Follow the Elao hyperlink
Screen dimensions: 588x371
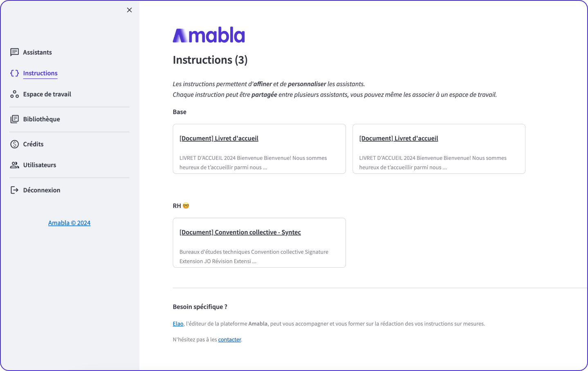point(178,324)
